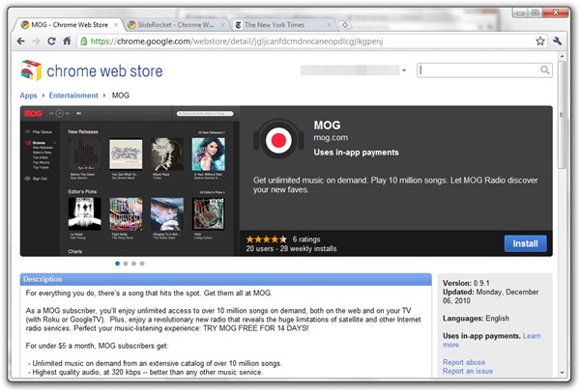Go back with the browser back arrow

[20, 41]
